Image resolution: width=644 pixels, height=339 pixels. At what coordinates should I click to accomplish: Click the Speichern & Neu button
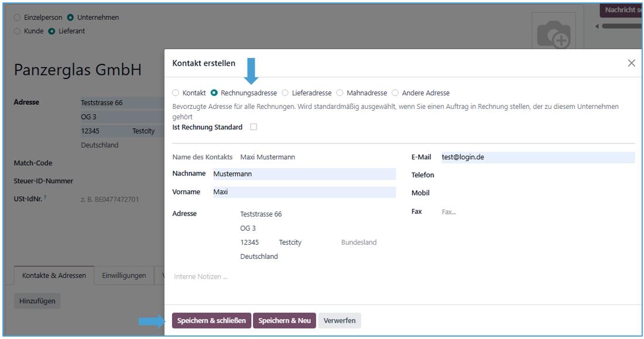[x=284, y=320]
